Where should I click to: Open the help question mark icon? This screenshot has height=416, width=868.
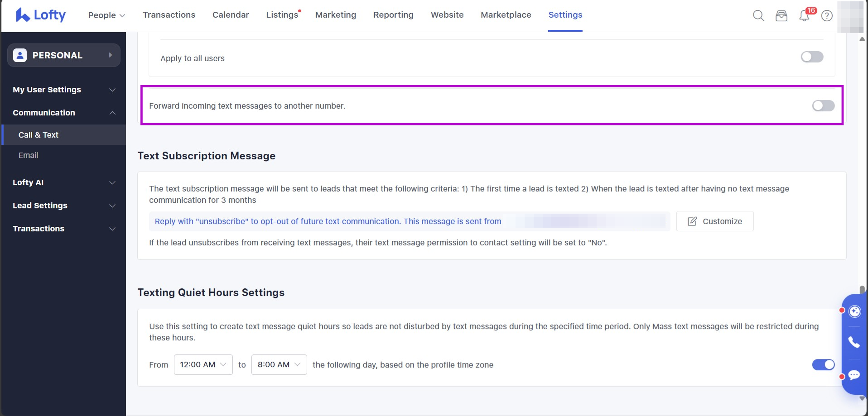827,16
